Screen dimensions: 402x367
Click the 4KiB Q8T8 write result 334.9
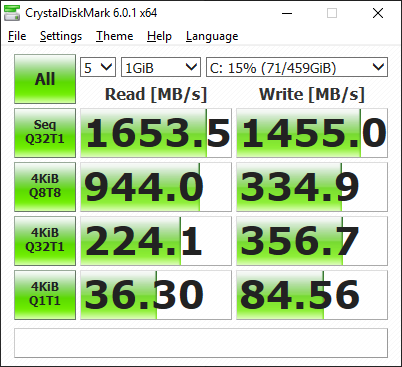(x=312, y=187)
